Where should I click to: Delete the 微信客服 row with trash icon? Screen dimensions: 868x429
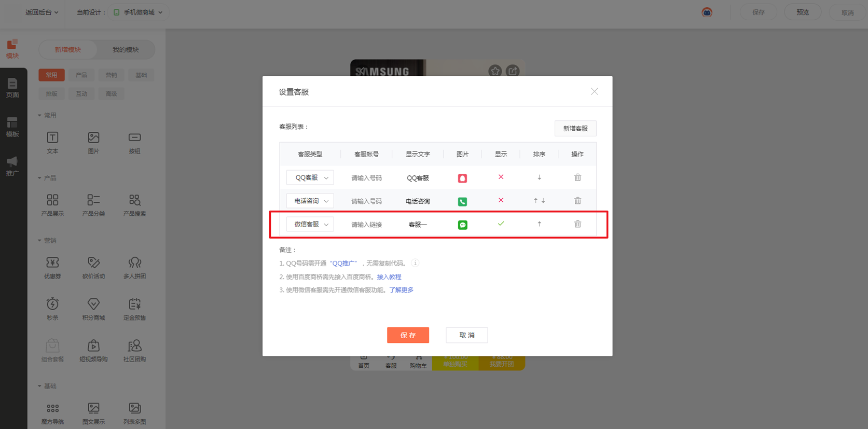pos(577,224)
